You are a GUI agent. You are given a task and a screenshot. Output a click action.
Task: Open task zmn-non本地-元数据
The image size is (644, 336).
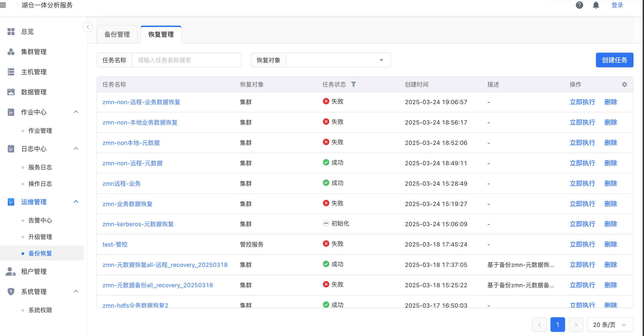(x=131, y=143)
